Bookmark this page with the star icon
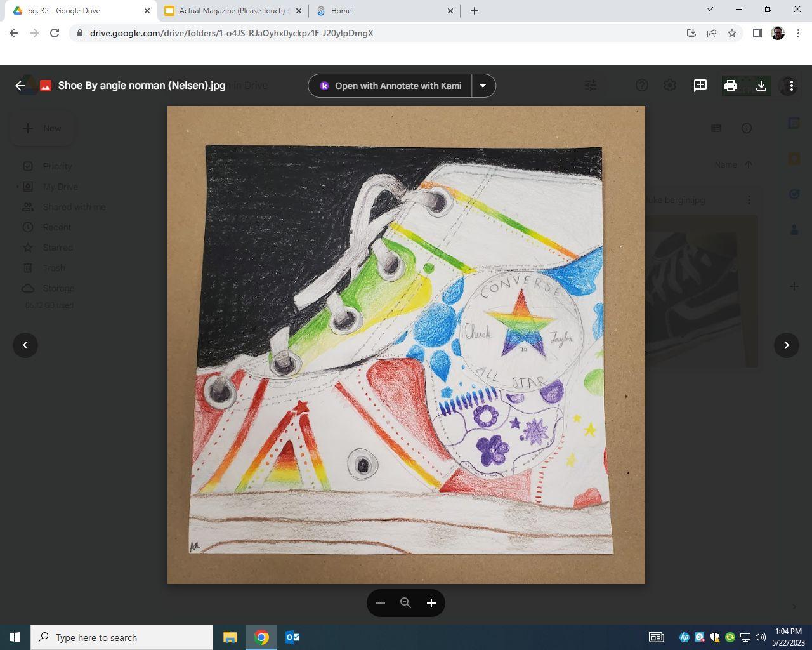Screen dimensions: 812x650 coord(732,33)
